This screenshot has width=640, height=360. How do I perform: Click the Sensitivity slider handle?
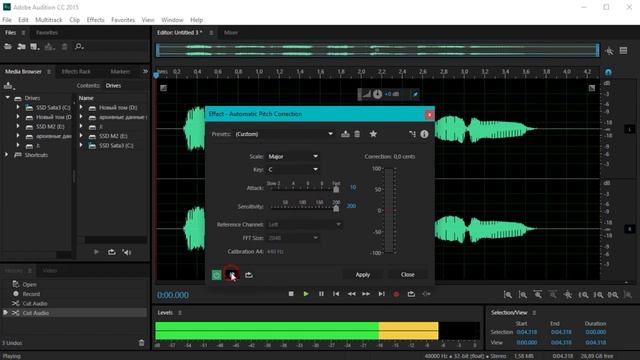[x=336, y=209]
